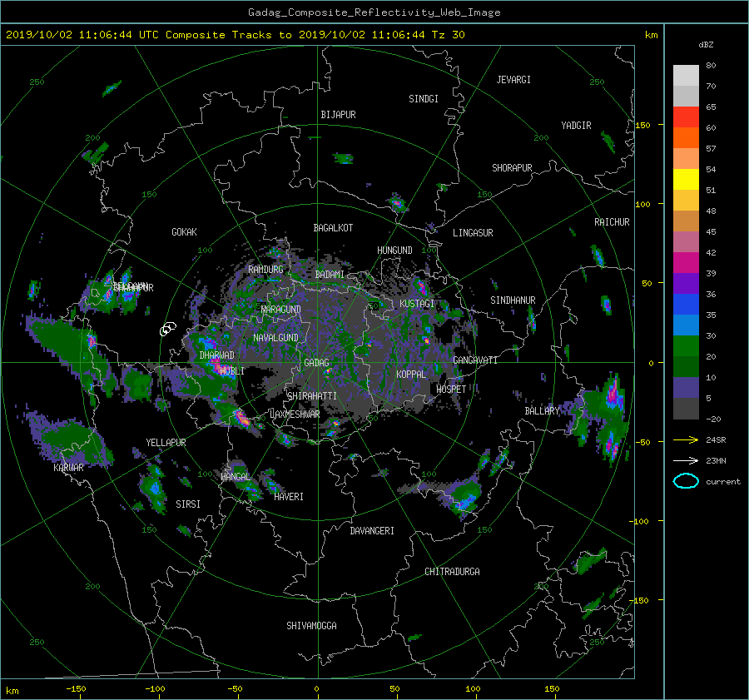The height and width of the screenshot is (700, 749).
Task: Click the SHIVAMOGGA city label
Action: click(x=311, y=625)
